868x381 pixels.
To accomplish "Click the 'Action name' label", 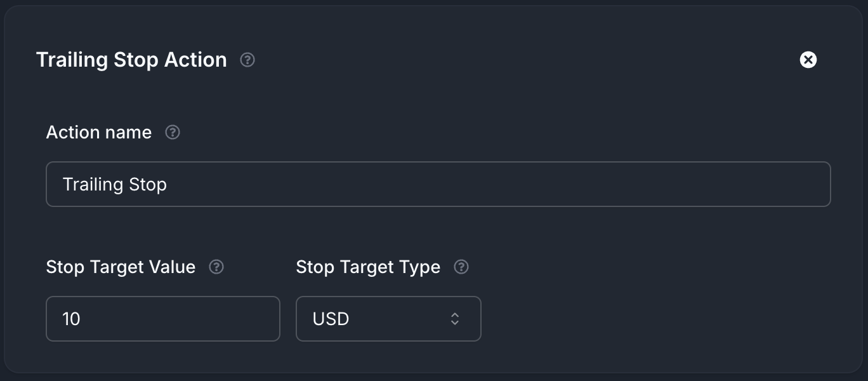I will point(99,132).
